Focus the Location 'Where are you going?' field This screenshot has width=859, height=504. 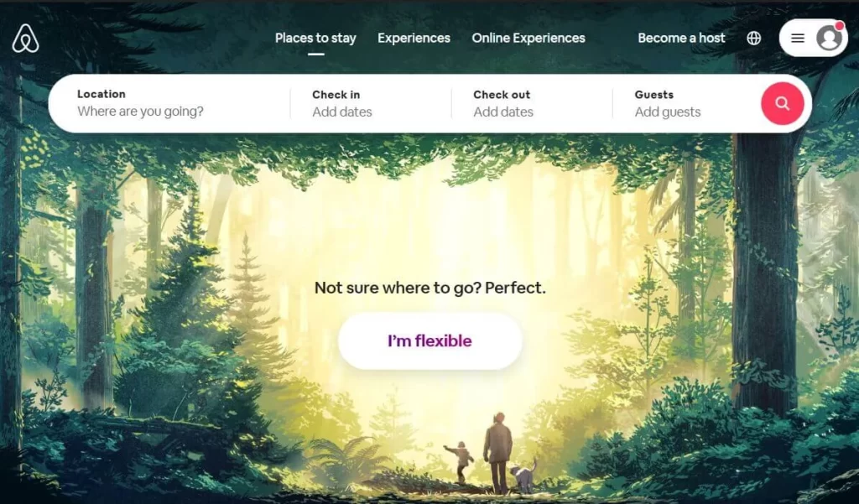[169, 103]
